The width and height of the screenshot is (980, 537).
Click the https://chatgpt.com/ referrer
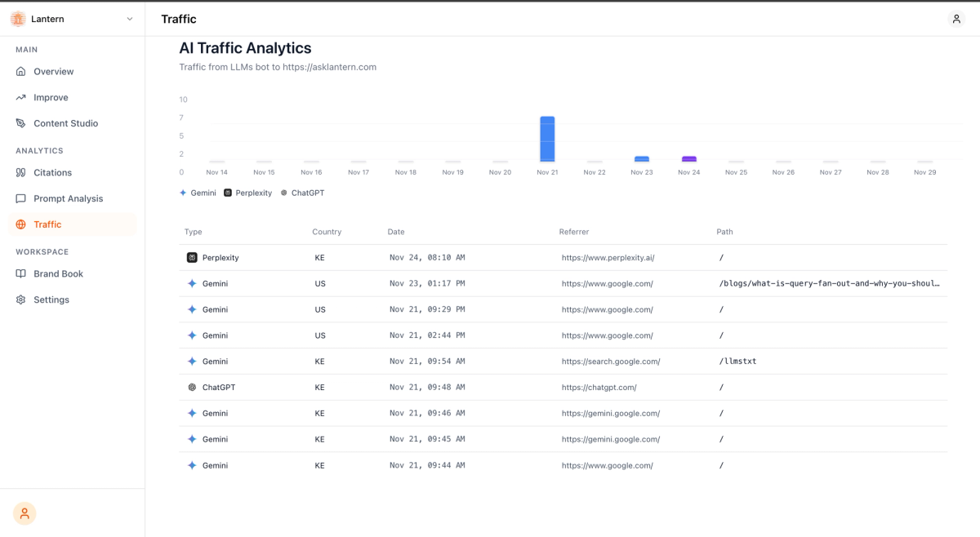599,388
